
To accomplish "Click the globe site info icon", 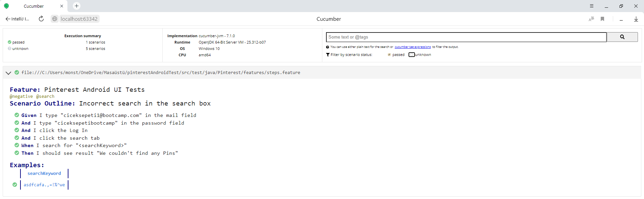I will [55, 19].
